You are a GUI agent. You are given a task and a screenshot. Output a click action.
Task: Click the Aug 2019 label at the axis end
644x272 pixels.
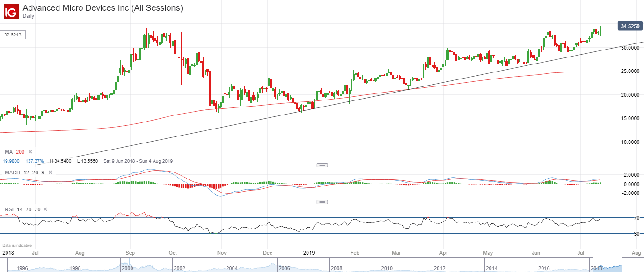pyautogui.click(x=636, y=253)
